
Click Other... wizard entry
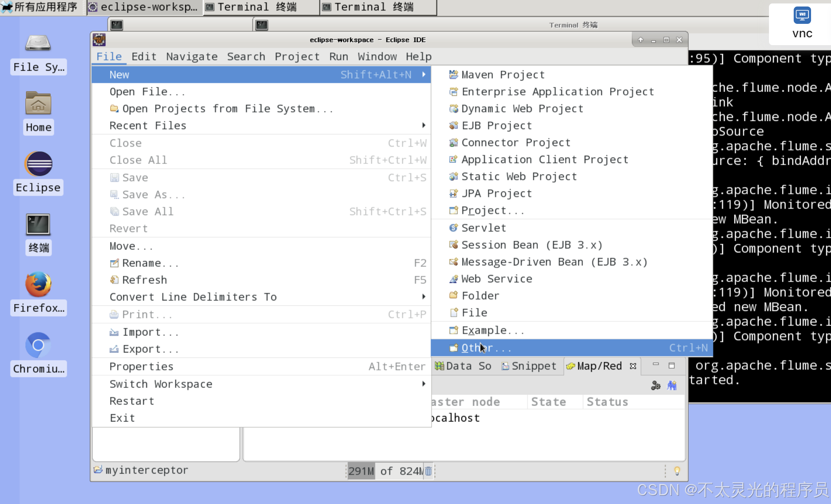tap(572, 347)
